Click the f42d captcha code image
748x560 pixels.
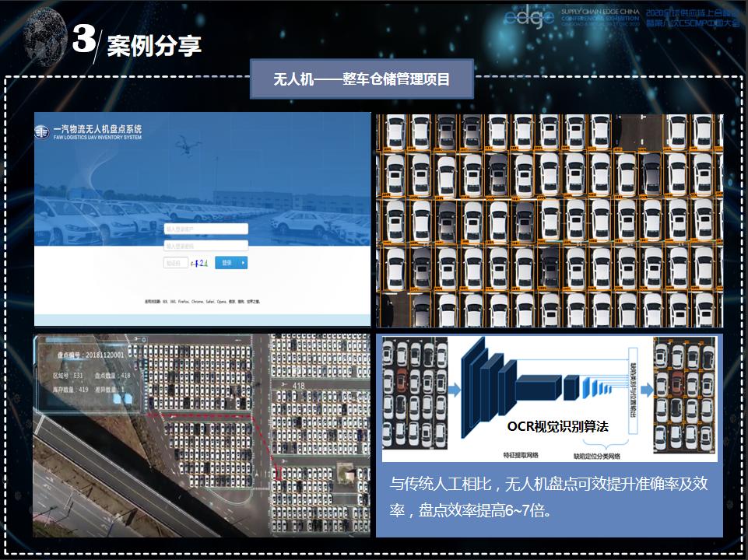198,262
